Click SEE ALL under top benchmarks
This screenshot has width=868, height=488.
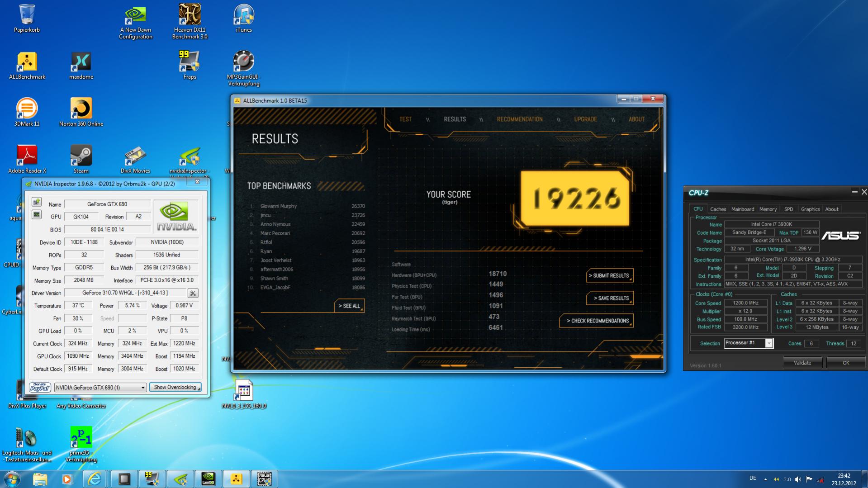(x=349, y=306)
